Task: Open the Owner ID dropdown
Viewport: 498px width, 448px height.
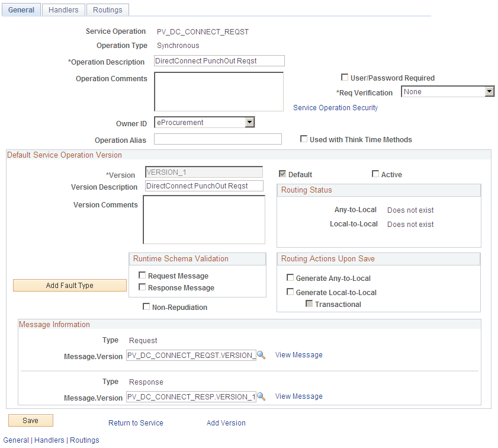Action: click(250, 122)
